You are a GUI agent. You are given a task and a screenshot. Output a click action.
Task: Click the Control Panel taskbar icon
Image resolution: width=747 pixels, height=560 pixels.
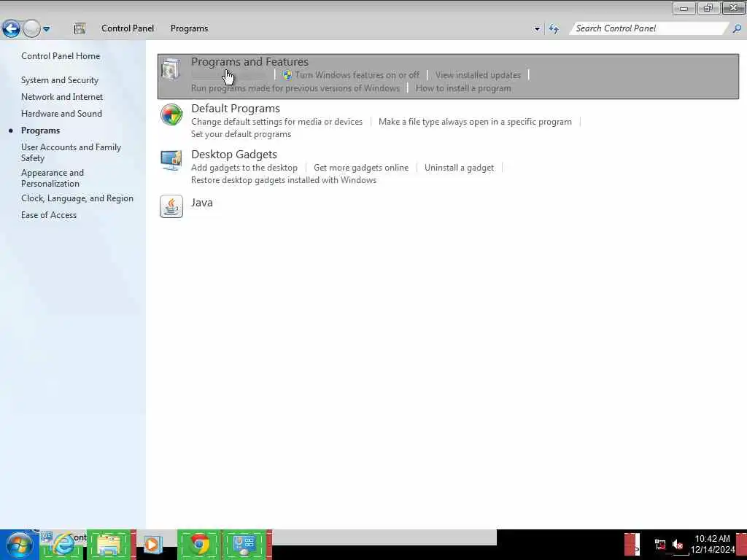tap(244, 545)
